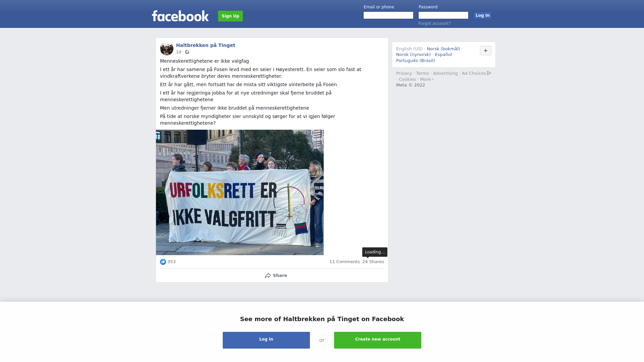
Task: Click the header Log In button
Action: (483, 15)
